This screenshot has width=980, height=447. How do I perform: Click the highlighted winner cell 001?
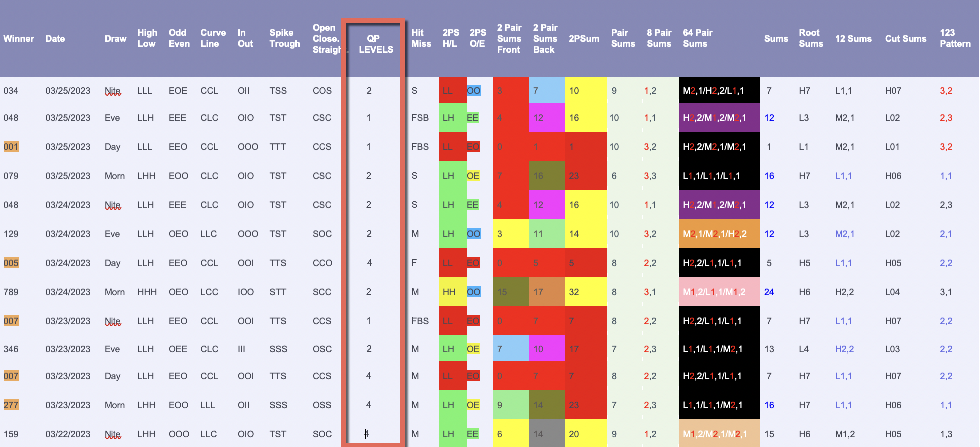point(11,147)
